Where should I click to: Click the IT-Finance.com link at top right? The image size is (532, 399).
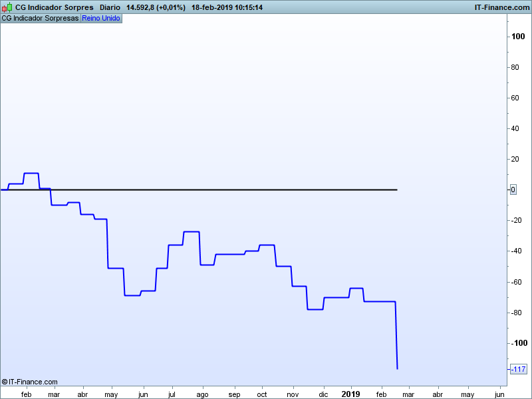501,7
